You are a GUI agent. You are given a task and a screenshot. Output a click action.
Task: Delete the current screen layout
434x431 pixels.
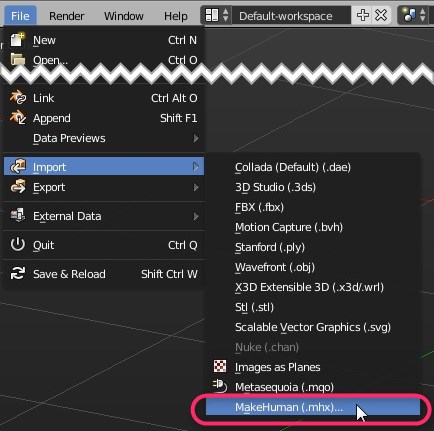pos(381,15)
